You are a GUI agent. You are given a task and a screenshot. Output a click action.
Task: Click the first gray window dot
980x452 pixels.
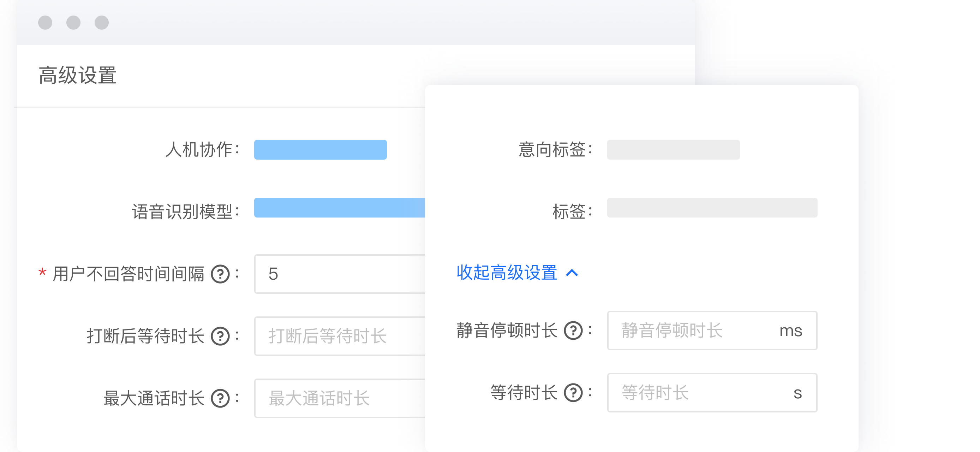pos(45,23)
